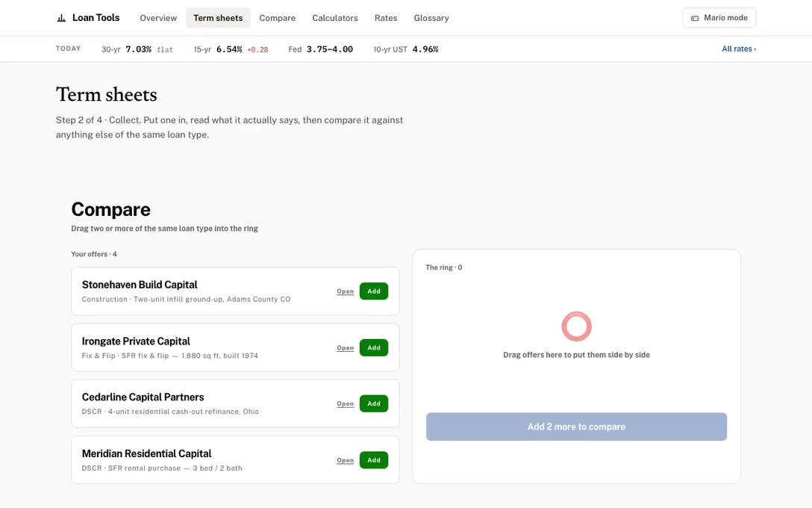
Task: Click the 'Drag offers here' hint text
Action: [576, 355]
